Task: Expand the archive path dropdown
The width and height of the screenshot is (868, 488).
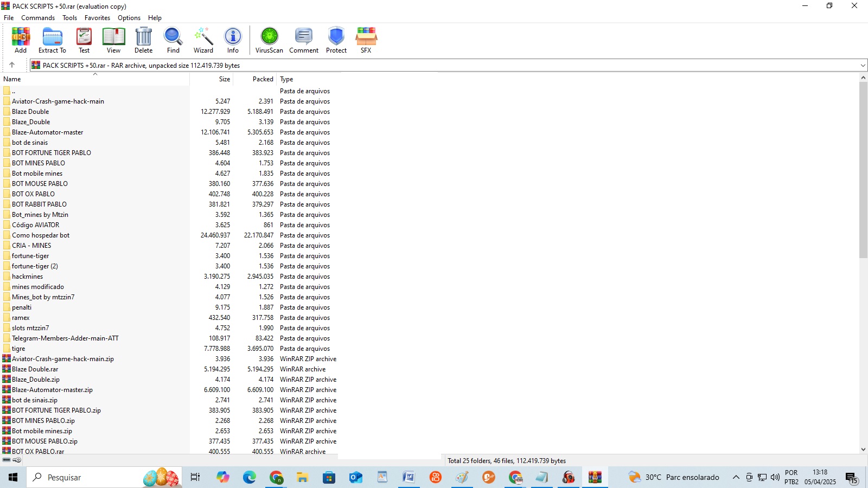Action: pyautogui.click(x=863, y=66)
